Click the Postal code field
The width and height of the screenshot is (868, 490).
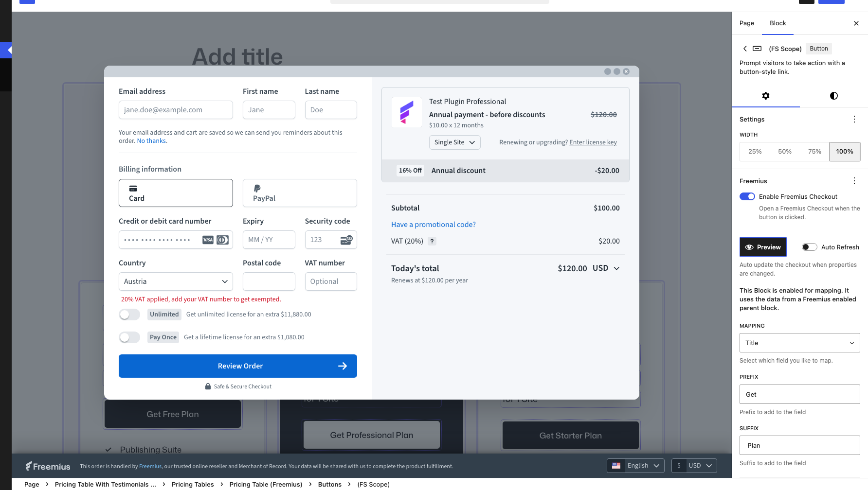coord(269,281)
